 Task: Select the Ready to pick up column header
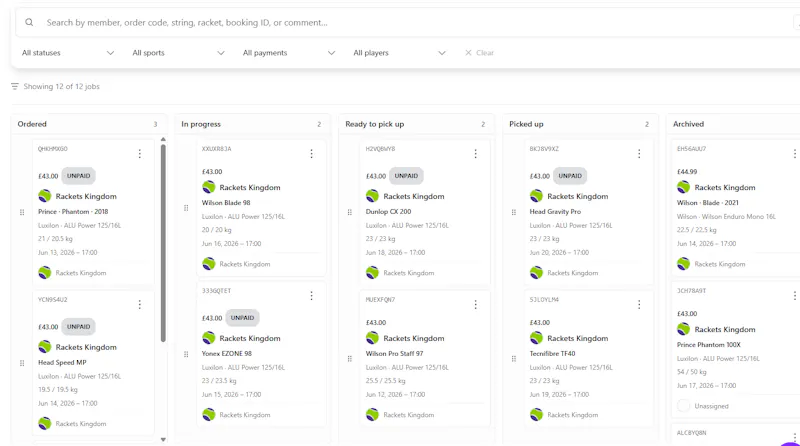(374, 124)
